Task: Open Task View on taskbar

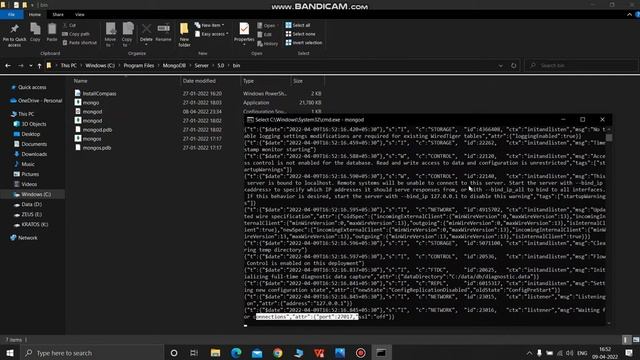Action: point(194,353)
